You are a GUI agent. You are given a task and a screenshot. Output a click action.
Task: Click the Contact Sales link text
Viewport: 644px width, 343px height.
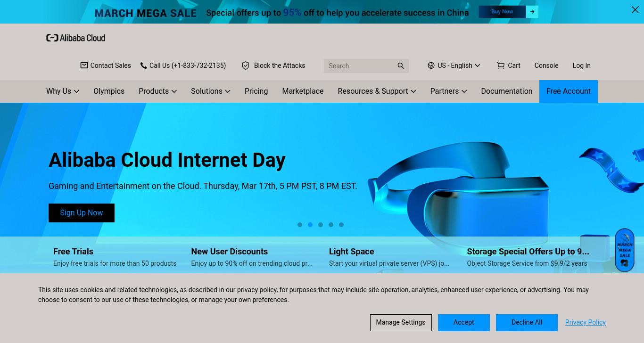(x=110, y=65)
